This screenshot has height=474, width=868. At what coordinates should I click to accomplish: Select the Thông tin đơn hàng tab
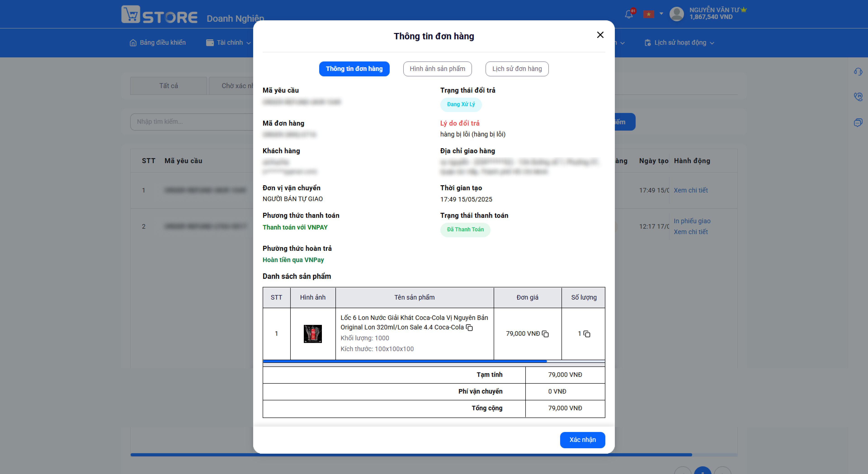pyautogui.click(x=354, y=69)
